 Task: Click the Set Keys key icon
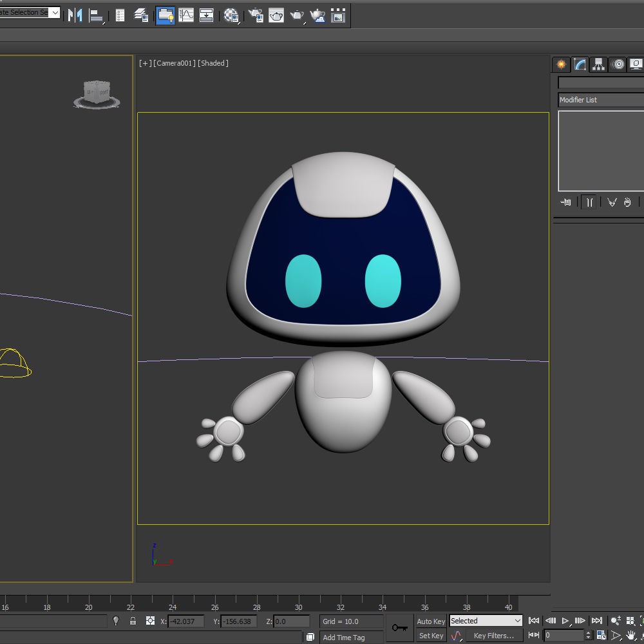coord(400,628)
